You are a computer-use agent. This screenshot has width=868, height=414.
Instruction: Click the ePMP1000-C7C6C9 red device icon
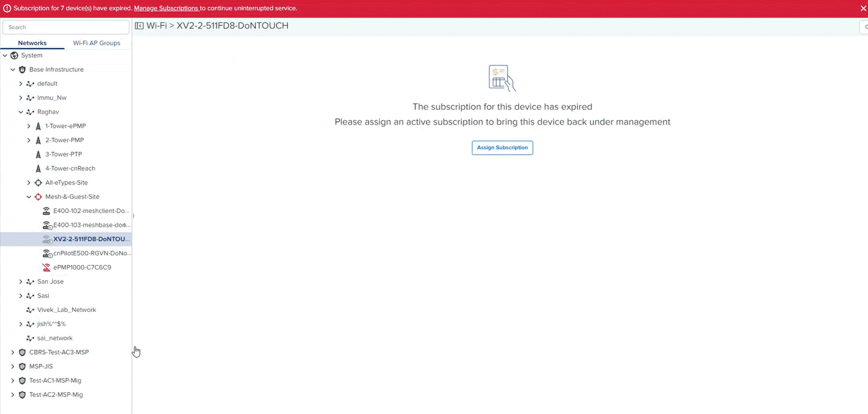[x=46, y=267]
